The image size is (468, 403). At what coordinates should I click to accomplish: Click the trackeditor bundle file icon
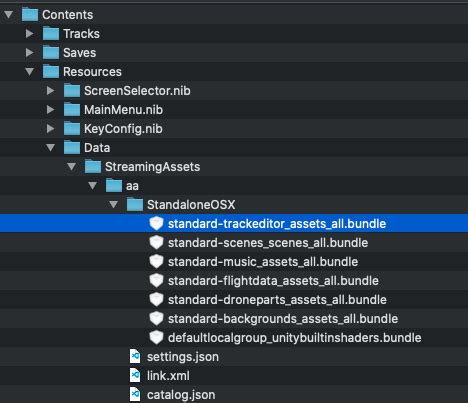156,223
